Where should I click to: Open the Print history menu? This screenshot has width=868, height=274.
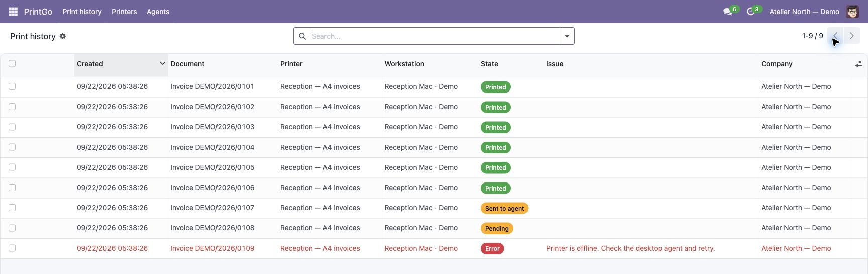82,12
